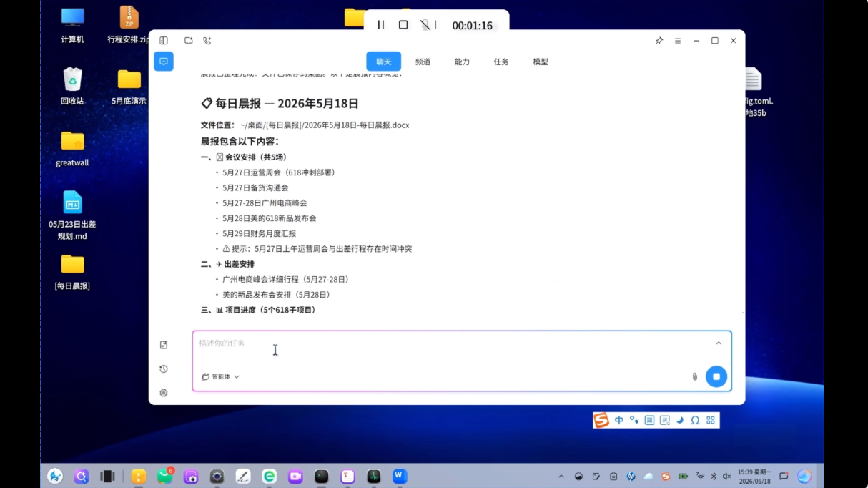Pause the screen recording

(381, 25)
